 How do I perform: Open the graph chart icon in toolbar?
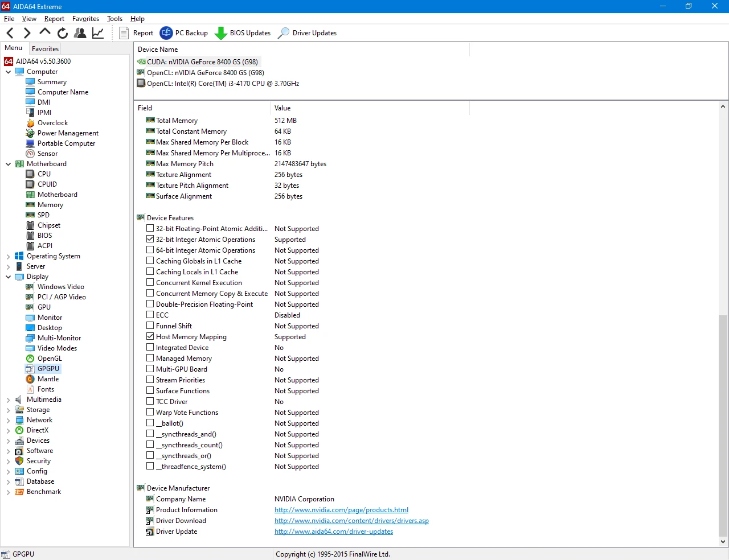(x=98, y=33)
